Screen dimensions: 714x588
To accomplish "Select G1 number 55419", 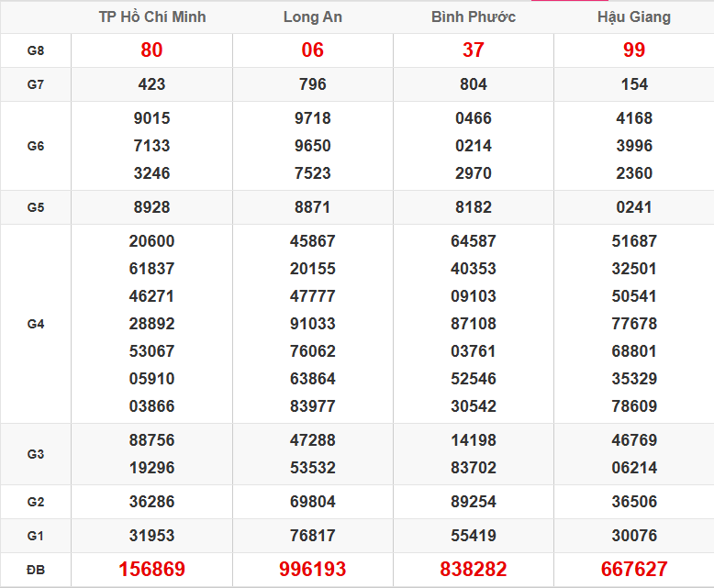I will click(473, 536).
